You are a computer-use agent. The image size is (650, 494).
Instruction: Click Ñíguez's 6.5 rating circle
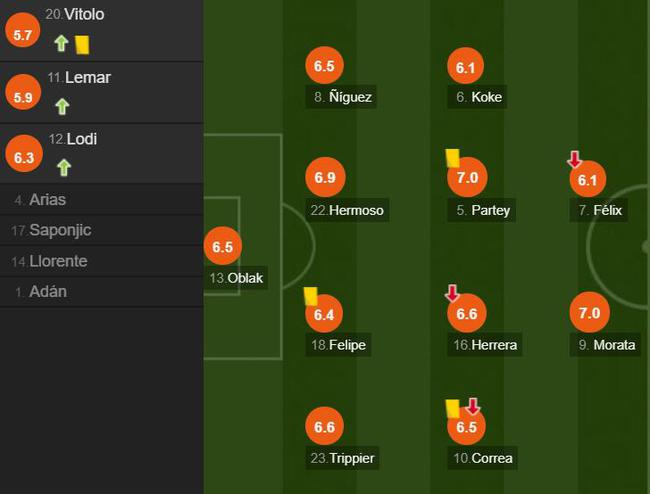pyautogui.click(x=324, y=65)
